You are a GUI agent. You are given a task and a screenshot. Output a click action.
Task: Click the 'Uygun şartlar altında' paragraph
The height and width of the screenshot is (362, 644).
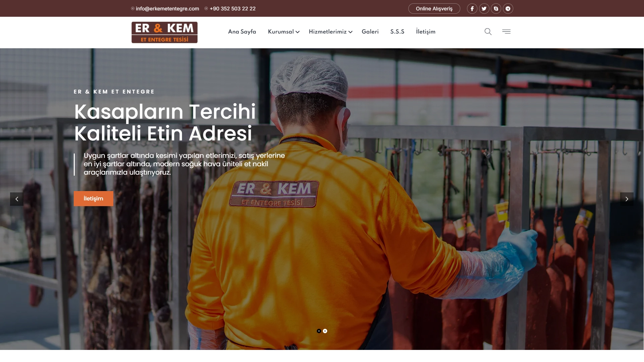pos(184,164)
